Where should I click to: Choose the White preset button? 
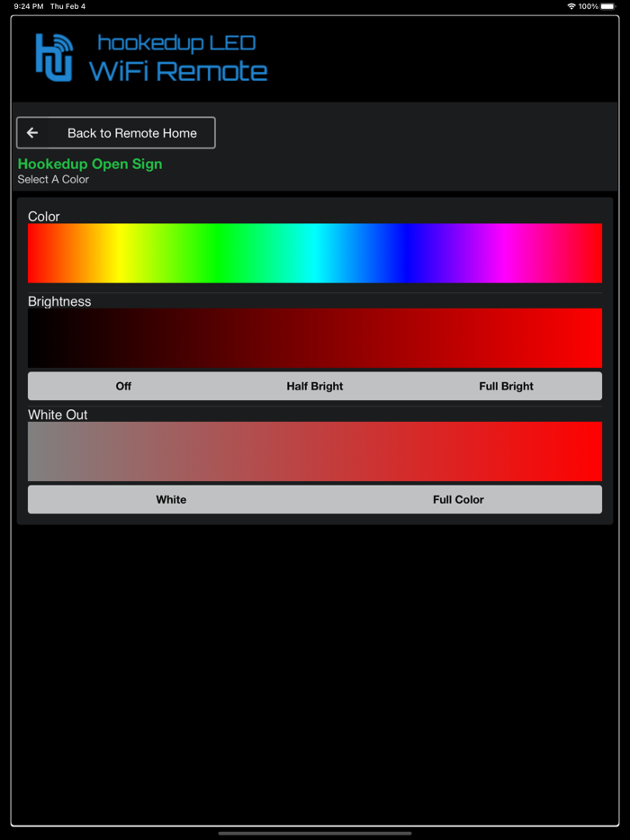171,499
